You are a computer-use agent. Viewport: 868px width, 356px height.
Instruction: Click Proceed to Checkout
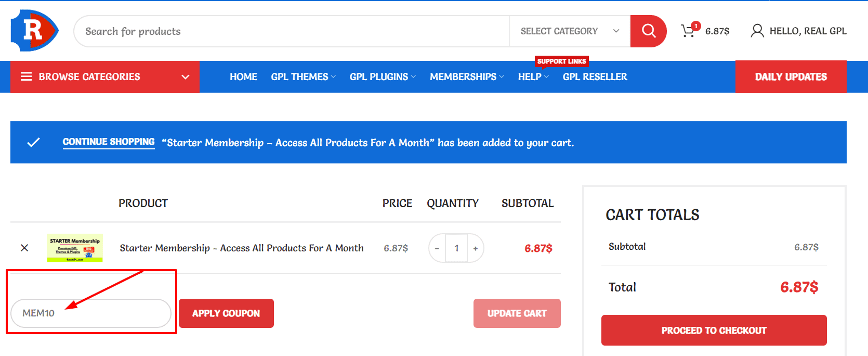click(714, 330)
